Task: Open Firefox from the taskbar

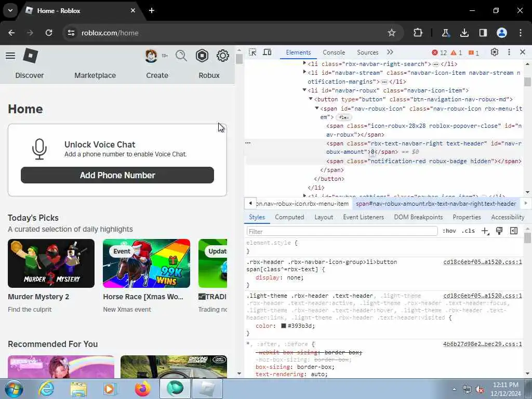Action: pos(143,389)
